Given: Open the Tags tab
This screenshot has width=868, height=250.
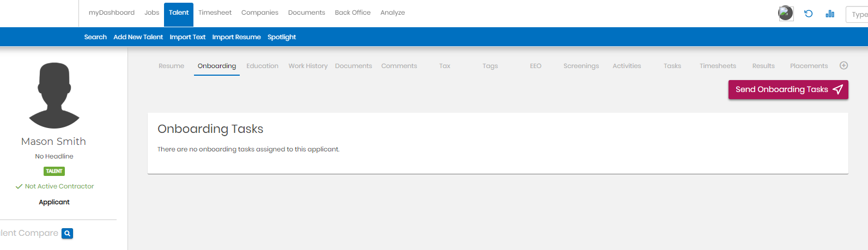Looking at the screenshot, I should point(490,66).
